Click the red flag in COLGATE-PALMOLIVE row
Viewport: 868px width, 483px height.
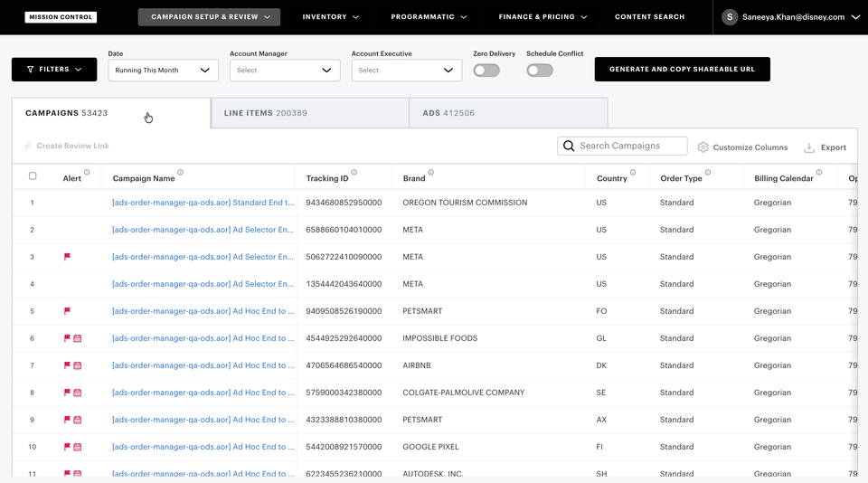(67, 393)
